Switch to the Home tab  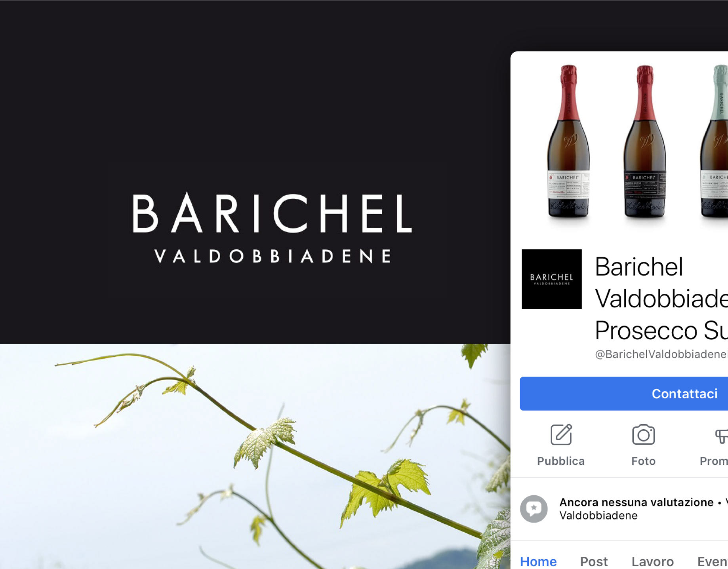(x=538, y=561)
